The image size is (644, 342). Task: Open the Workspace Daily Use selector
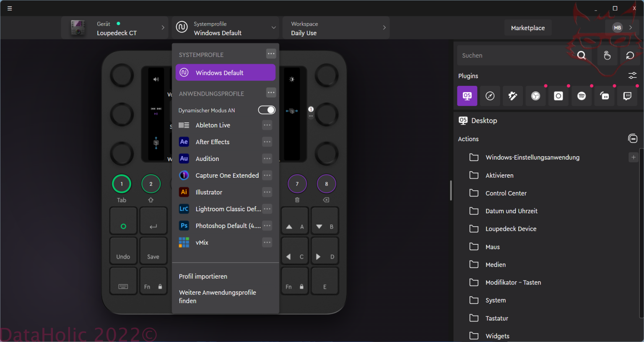pos(336,28)
